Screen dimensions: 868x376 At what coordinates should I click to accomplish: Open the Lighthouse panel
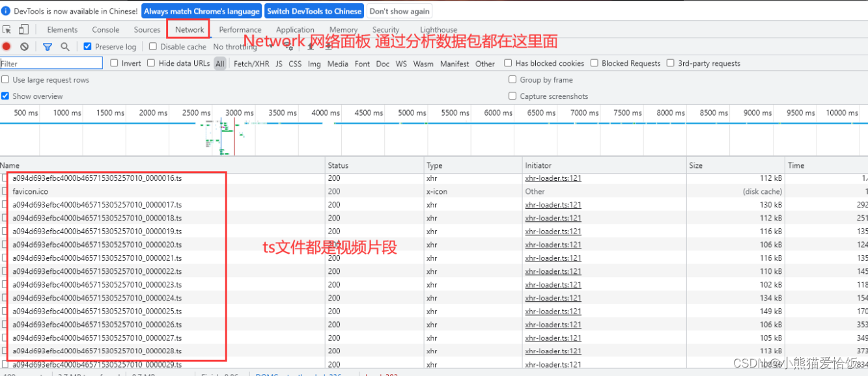point(438,29)
